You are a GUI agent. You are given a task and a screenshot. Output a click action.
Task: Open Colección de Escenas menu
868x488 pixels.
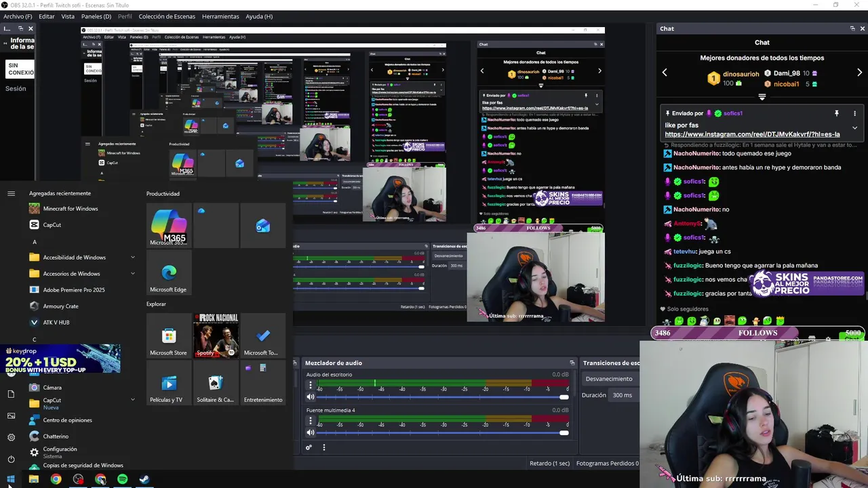pos(167,16)
